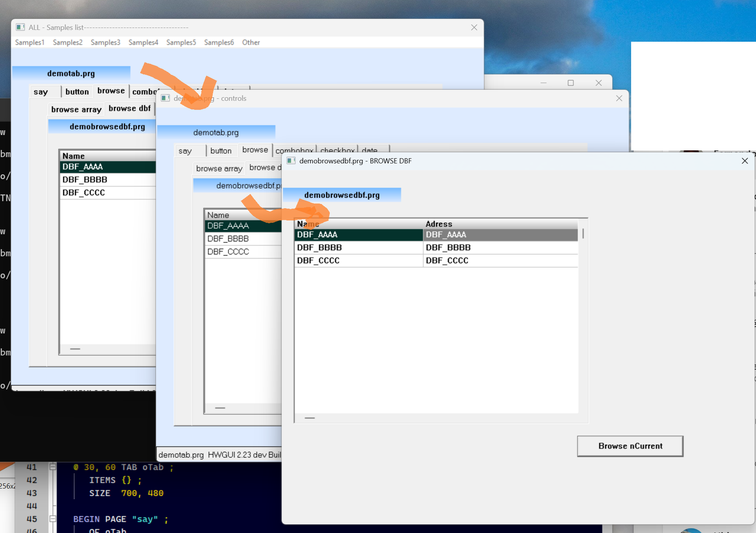Collapse the code fold at line 41
Viewport: 756px width, 533px height.
[x=53, y=467]
